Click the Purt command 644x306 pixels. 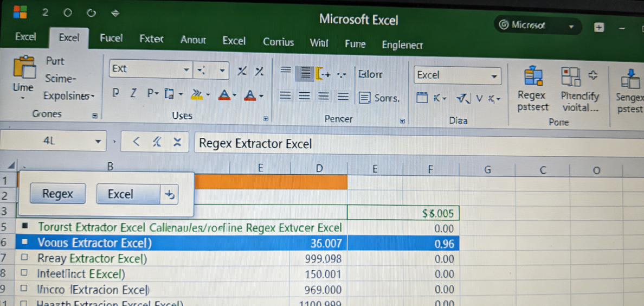point(55,61)
